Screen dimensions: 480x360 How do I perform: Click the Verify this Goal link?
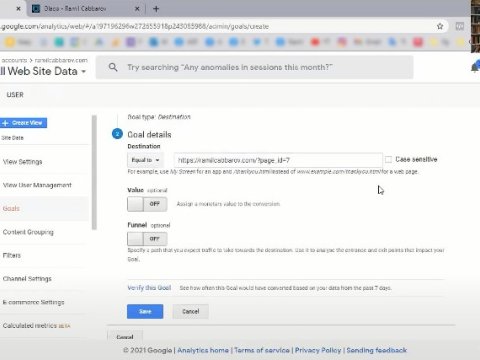pyautogui.click(x=149, y=288)
